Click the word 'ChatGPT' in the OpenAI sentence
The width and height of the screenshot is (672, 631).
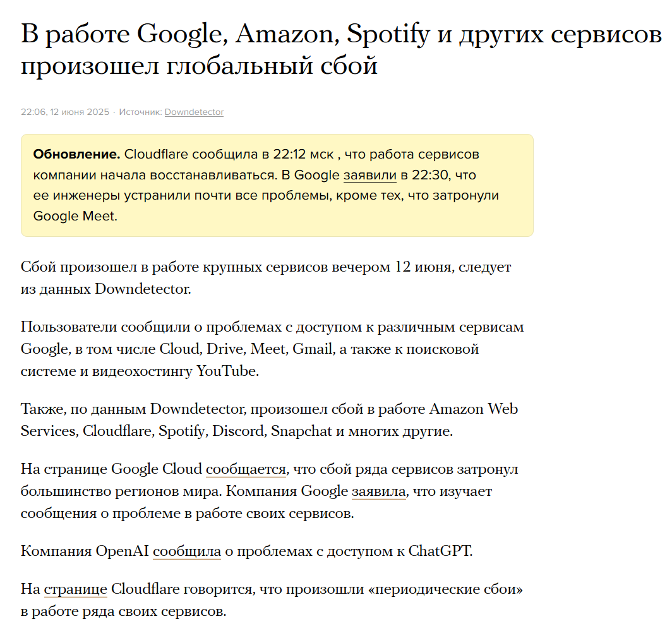click(441, 551)
